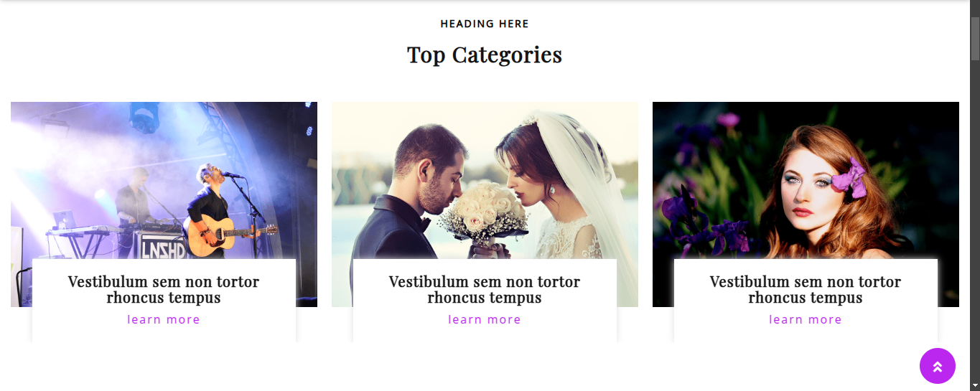Image resolution: width=980 pixels, height=391 pixels.
Task: Open learn more link under wedding photo
Action: (x=485, y=320)
